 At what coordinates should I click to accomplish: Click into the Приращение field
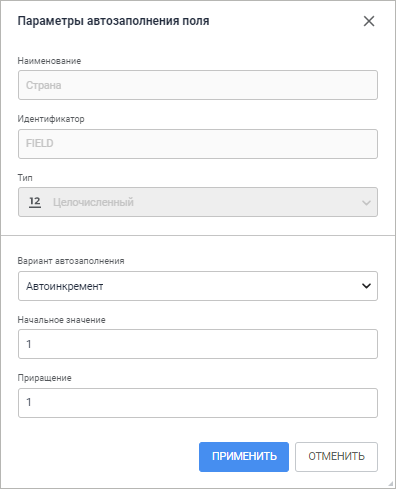point(198,403)
